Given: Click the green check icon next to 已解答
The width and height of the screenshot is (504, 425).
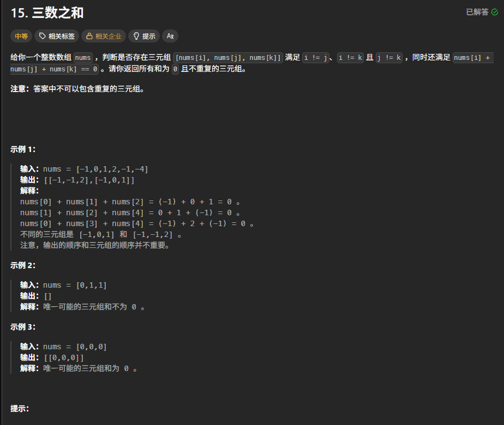Looking at the screenshot, I should coord(495,12).
